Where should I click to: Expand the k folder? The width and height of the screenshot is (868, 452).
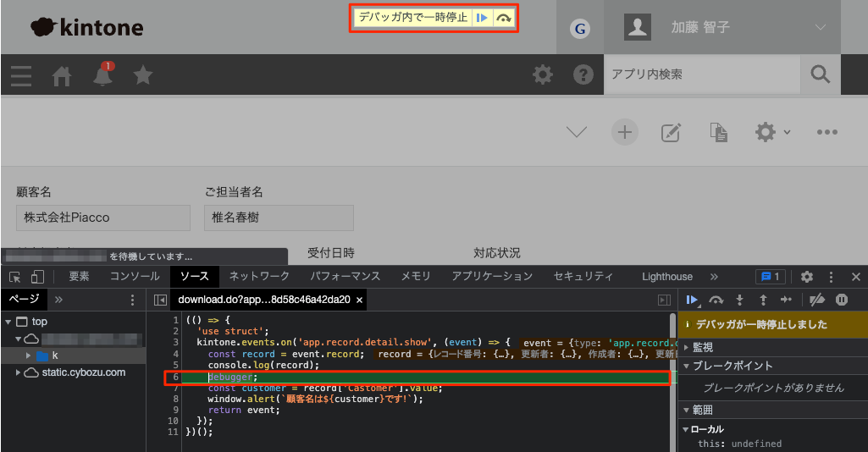click(28, 356)
